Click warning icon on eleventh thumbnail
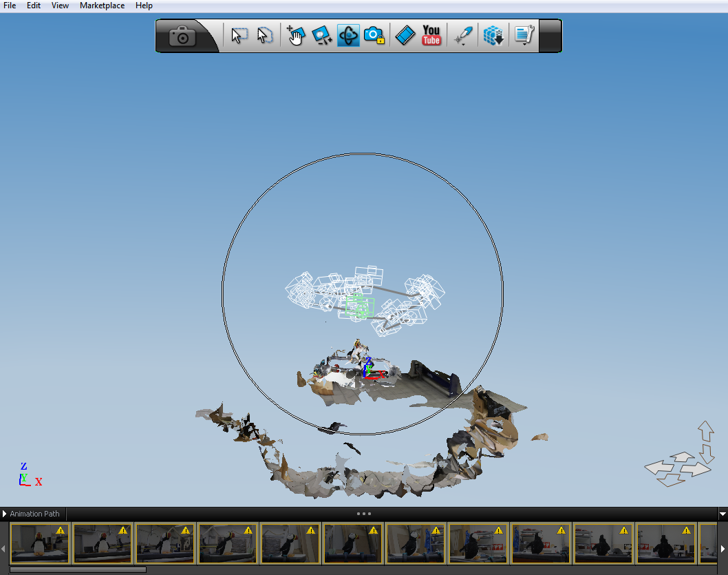This screenshot has height=575, width=728. click(x=686, y=530)
